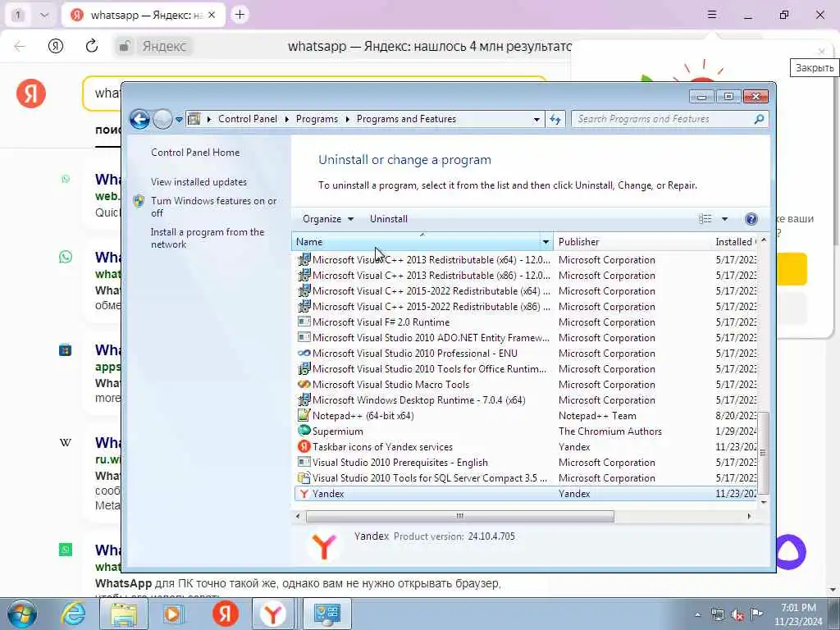Click the horizontal scrollbar thumb in program list
Viewport: 840px width, 630px height.
(x=459, y=516)
